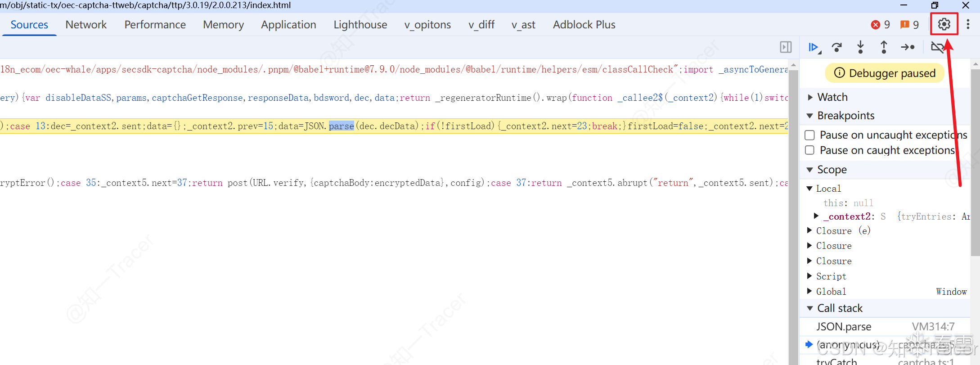
Task: Open the Adblock Plus tab
Action: [x=584, y=25]
